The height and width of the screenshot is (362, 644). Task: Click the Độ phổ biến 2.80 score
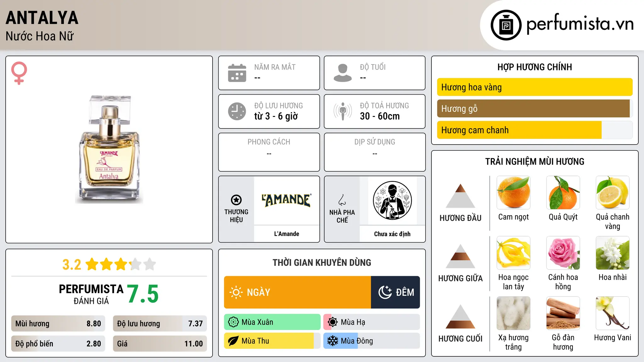tap(58, 344)
